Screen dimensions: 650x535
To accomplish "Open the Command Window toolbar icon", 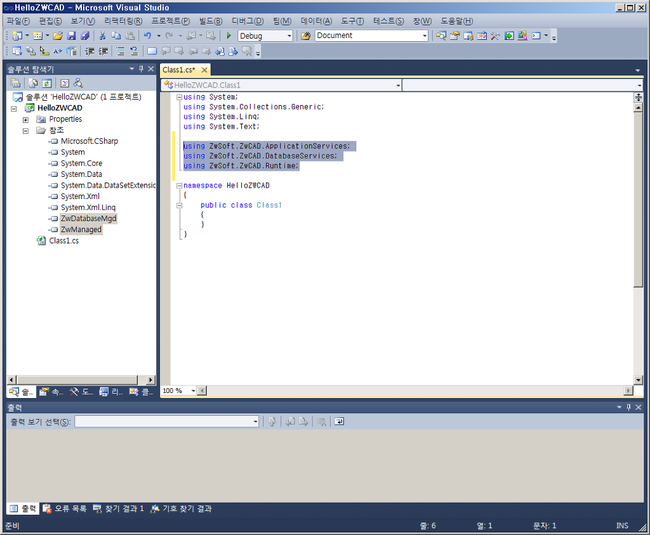I will coord(536,36).
